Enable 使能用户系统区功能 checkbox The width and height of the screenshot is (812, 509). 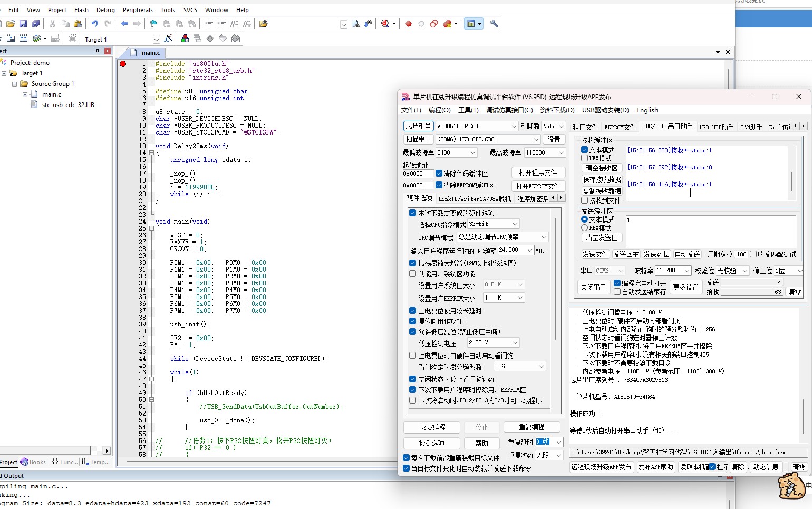click(x=413, y=273)
